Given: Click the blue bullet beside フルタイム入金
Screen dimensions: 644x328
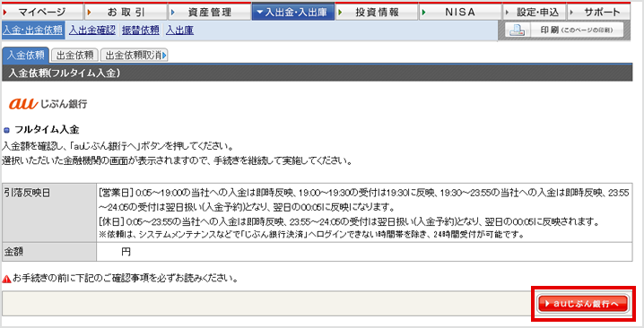Looking at the screenshot, I should pyautogui.click(x=6, y=131).
